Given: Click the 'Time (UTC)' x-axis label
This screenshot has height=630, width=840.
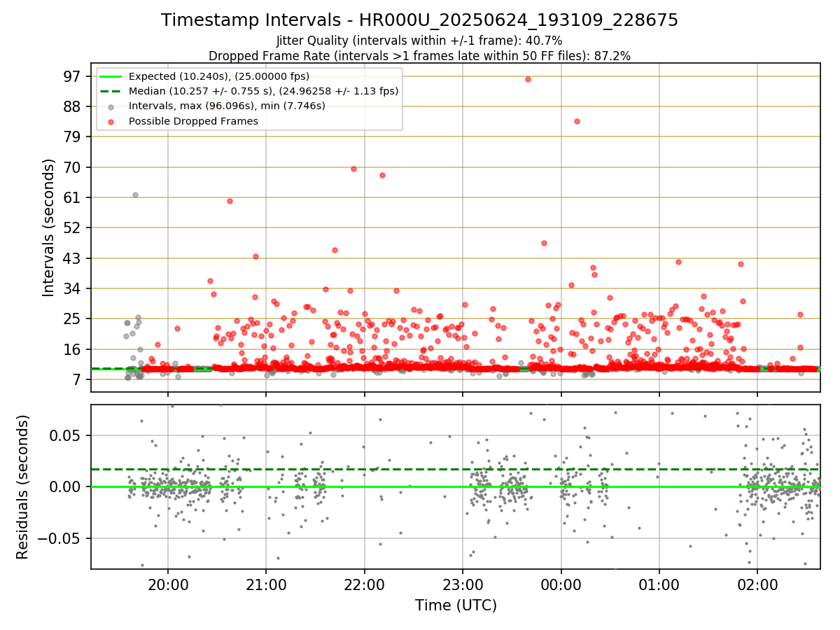Looking at the screenshot, I should coord(456,605).
